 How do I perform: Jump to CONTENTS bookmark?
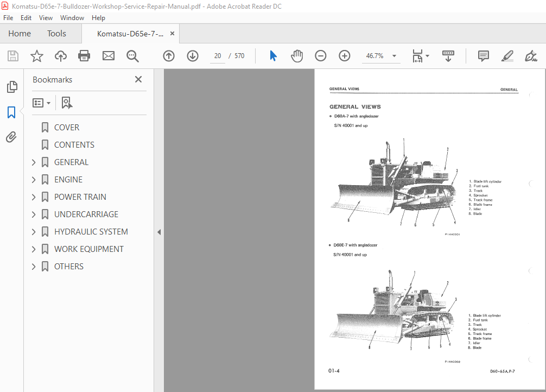click(74, 145)
